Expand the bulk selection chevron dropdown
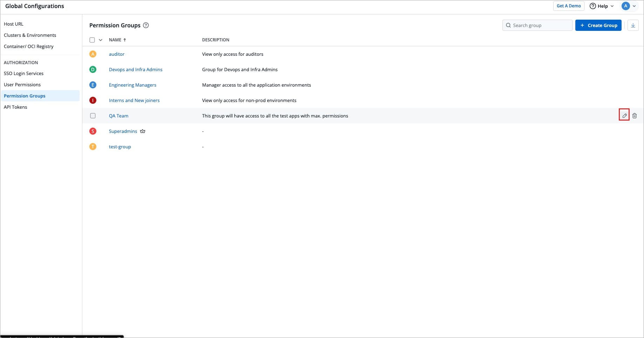This screenshot has width=644, height=338. (x=101, y=40)
